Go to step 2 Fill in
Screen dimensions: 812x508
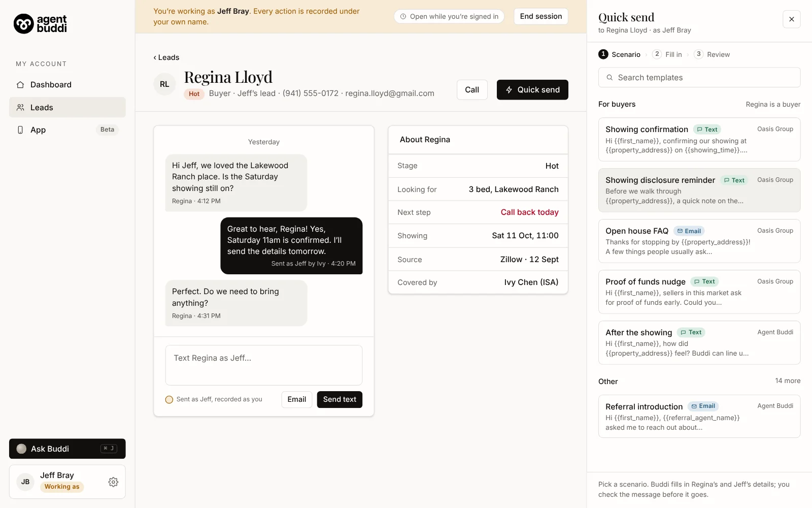(667, 54)
